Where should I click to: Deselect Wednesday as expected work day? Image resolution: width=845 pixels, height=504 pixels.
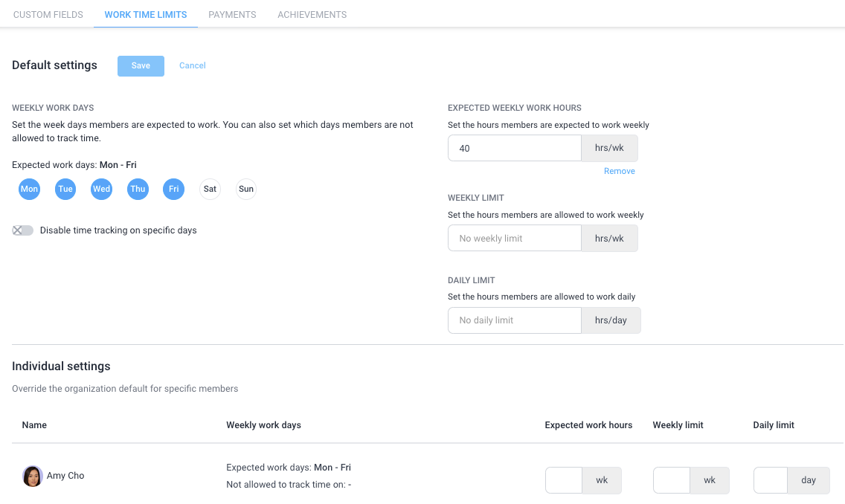tap(101, 189)
